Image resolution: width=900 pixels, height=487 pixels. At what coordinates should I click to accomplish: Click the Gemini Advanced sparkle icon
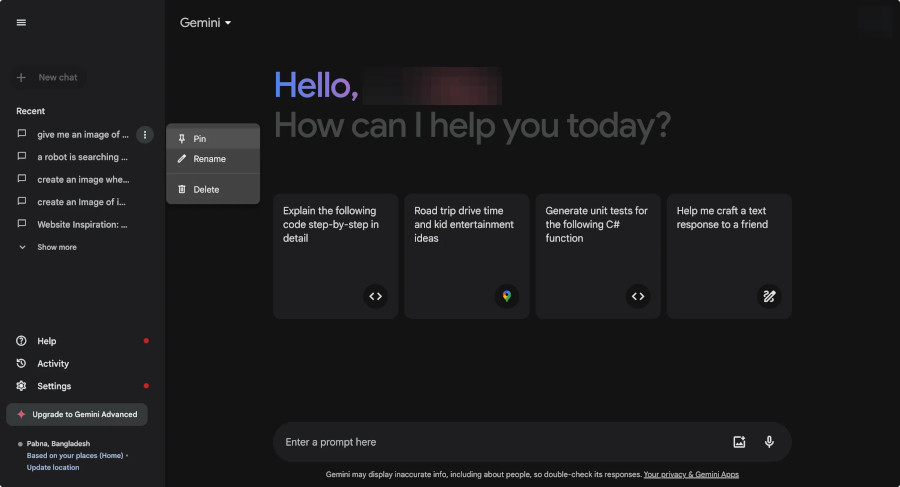[21, 414]
